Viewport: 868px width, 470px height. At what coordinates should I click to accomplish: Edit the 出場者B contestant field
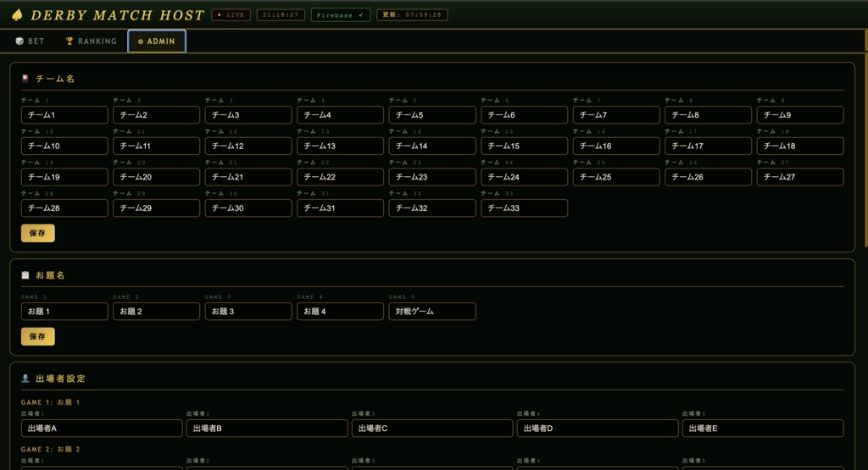click(267, 428)
